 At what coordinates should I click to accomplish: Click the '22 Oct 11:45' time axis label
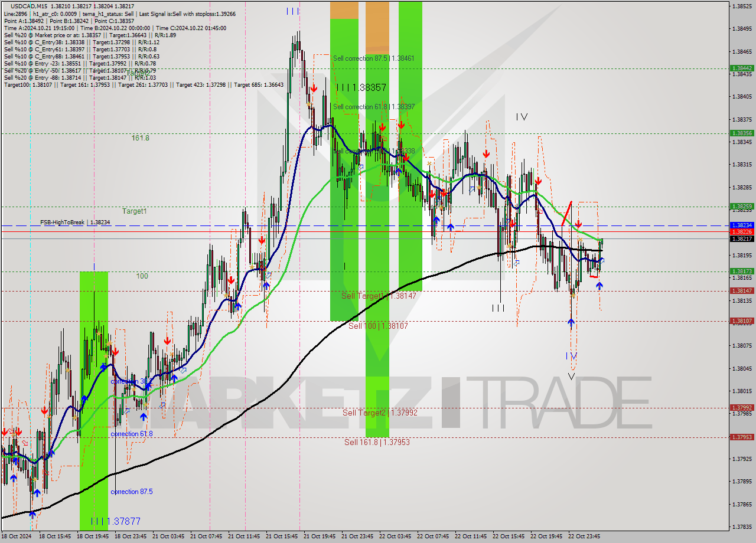(x=470, y=537)
